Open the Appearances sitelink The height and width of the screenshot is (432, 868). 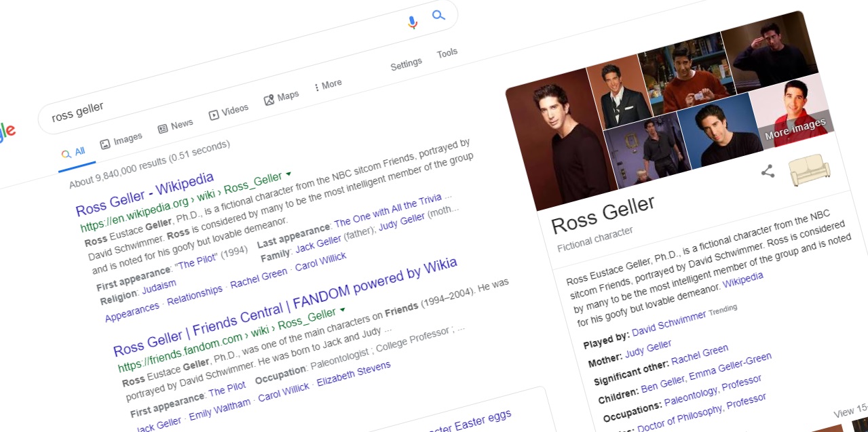coord(132,311)
